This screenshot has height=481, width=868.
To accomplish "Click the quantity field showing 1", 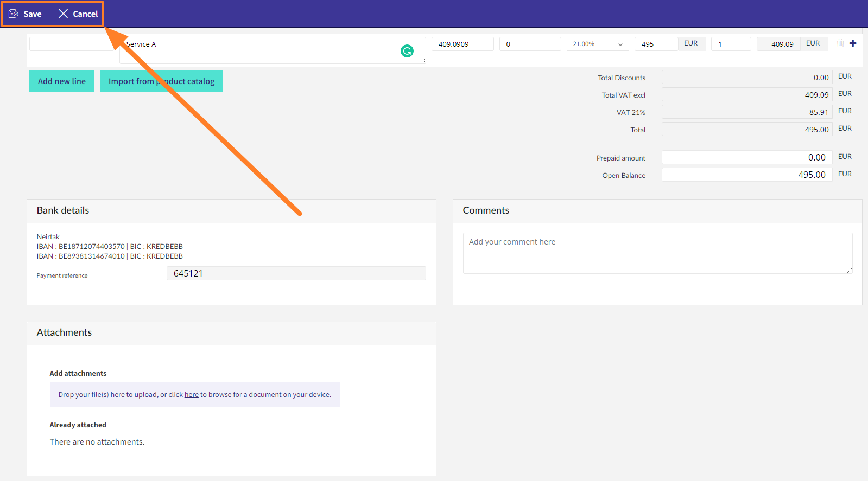I will coord(731,44).
